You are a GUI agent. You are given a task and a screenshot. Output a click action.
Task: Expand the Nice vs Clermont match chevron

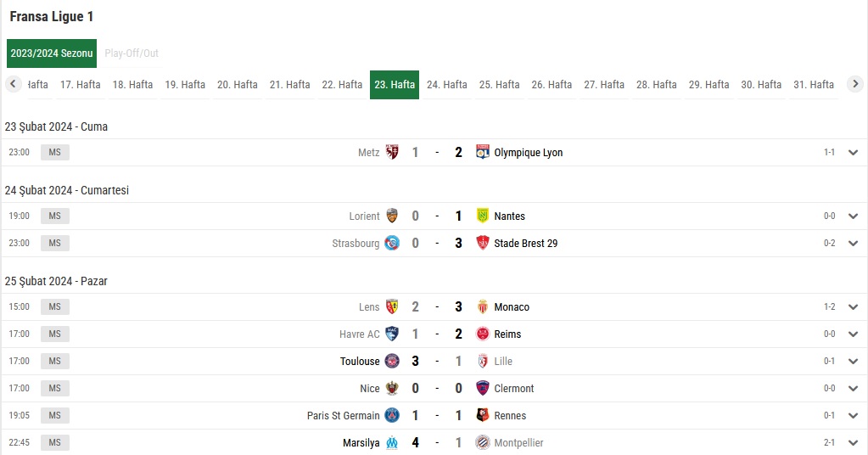853,389
